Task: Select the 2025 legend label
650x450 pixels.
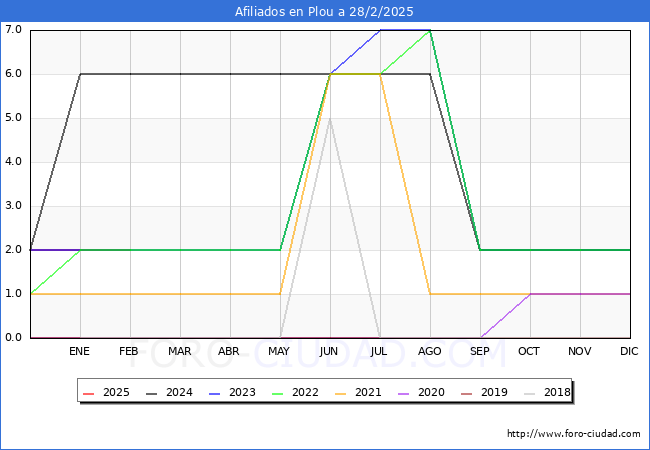Action: point(116,392)
